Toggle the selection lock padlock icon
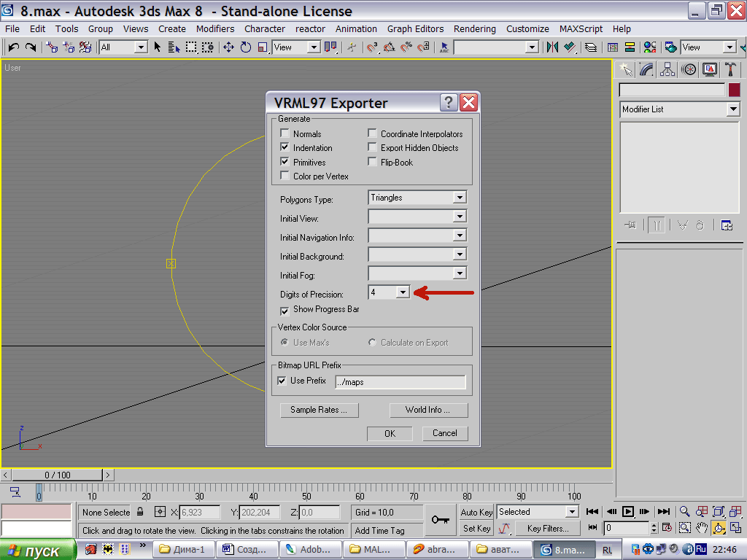The width and height of the screenshot is (747, 560). (x=140, y=512)
